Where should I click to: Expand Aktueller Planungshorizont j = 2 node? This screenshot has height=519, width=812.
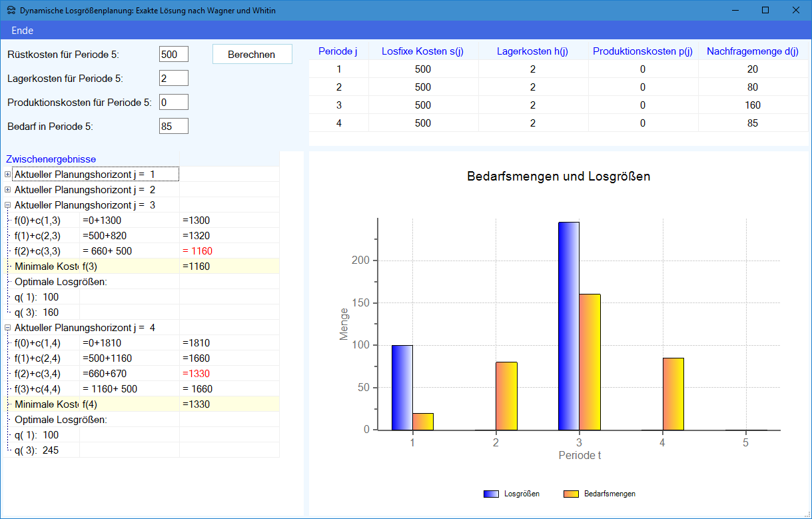[8, 190]
